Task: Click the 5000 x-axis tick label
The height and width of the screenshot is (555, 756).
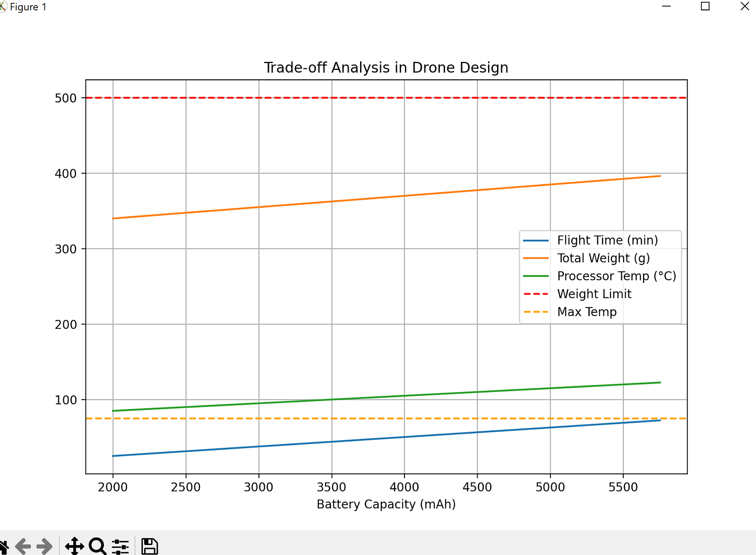Action: 550,487
